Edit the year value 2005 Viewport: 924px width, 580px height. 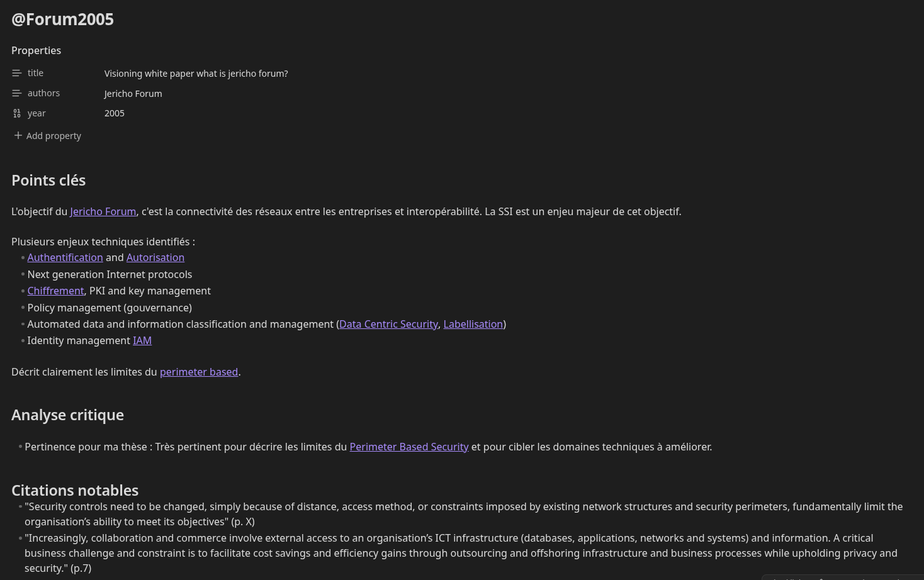click(x=115, y=113)
